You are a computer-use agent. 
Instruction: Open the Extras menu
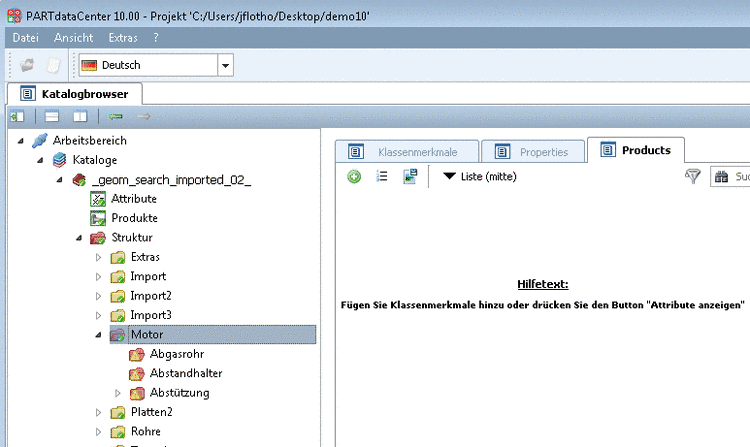tap(123, 38)
